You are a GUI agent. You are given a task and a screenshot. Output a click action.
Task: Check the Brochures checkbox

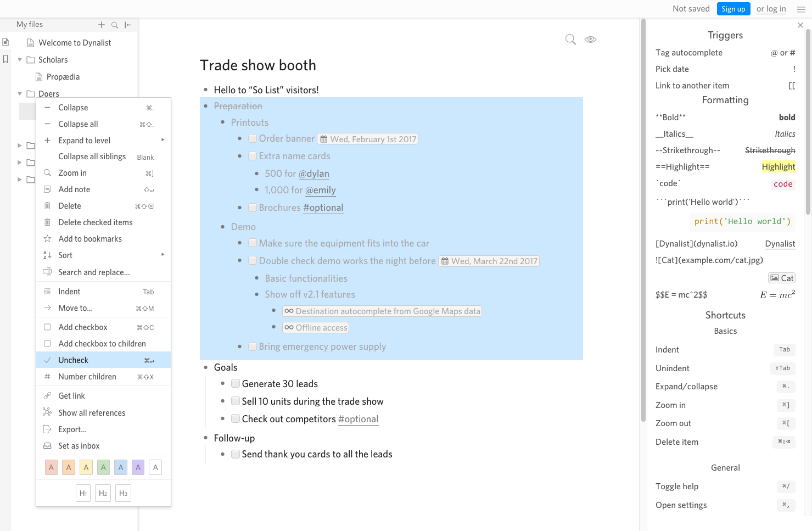pos(253,208)
